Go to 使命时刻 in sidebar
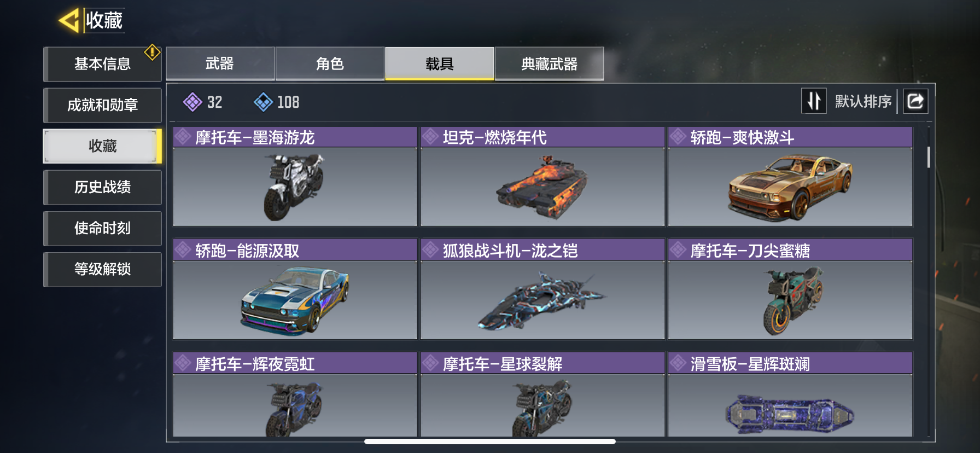 [x=103, y=228]
